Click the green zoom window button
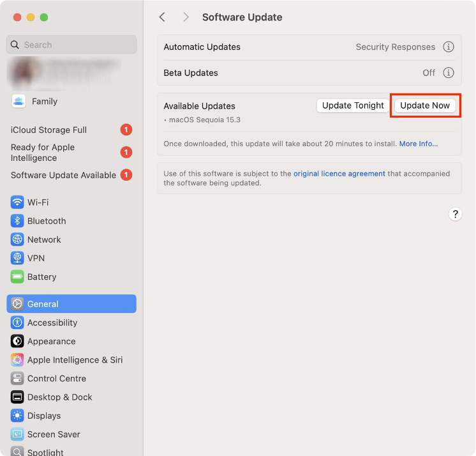Viewport: 476px width, 456px height. coord(44,17)
